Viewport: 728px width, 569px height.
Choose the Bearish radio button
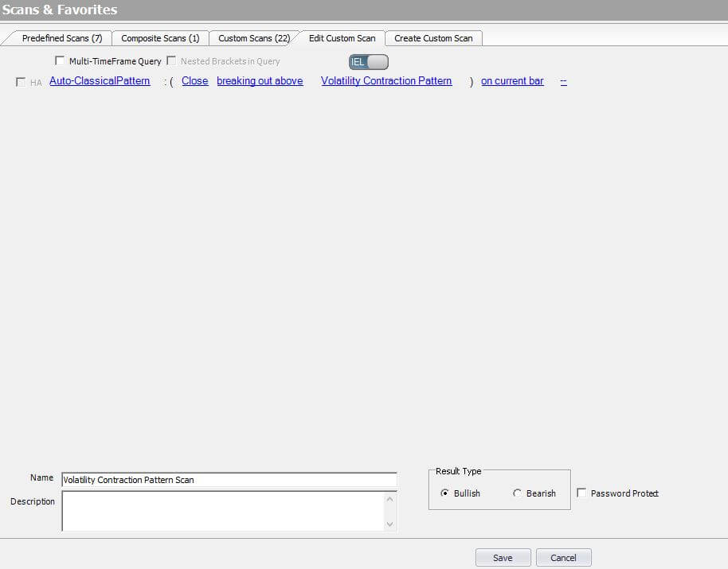[x=517, y=493]
